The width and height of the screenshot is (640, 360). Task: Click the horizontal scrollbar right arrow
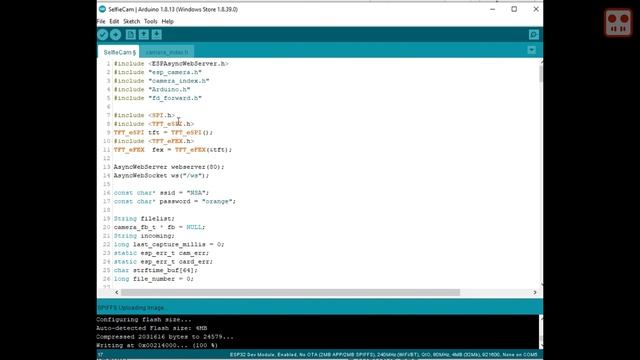535,292
